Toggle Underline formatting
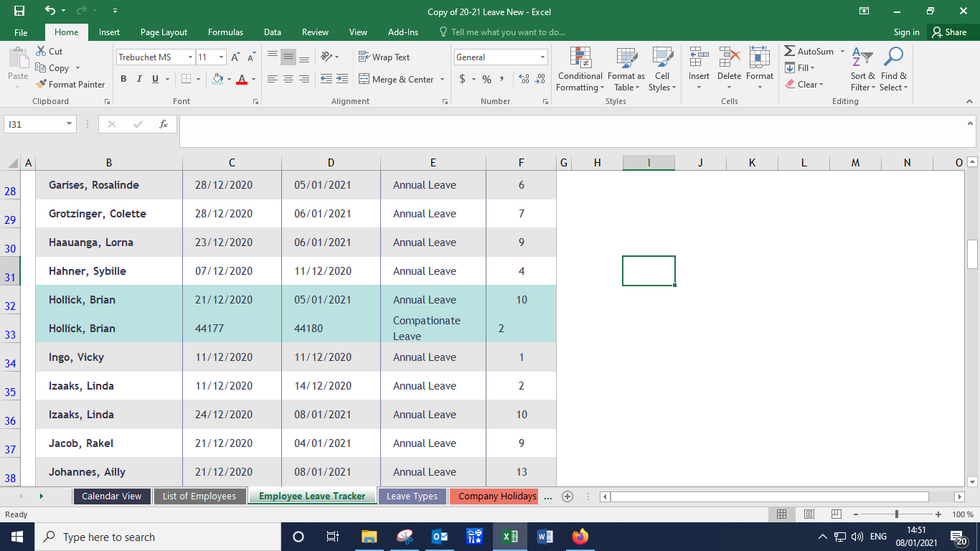The image size is (980, 551). coord(155,79)
